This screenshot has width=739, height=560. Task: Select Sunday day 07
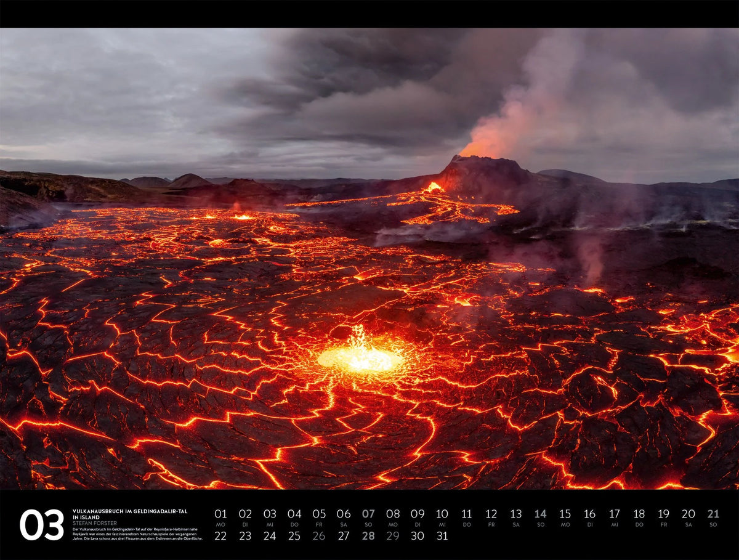[368, 514]
